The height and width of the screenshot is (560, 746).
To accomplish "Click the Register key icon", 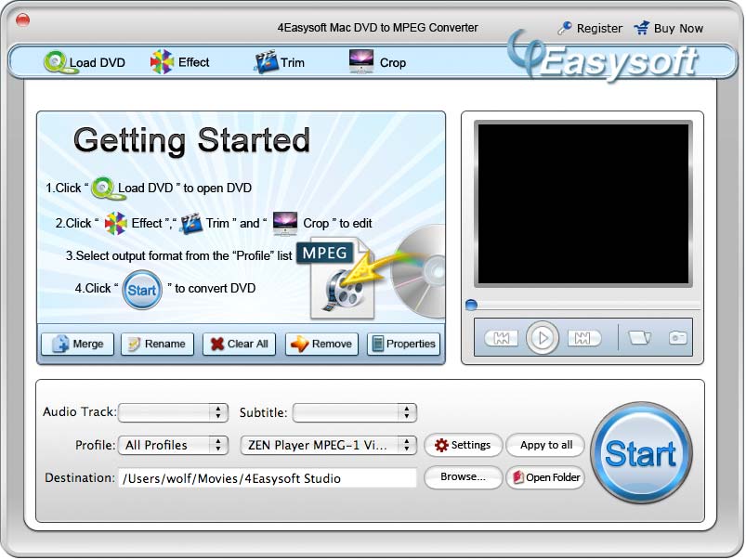I will tap(564, 28).
